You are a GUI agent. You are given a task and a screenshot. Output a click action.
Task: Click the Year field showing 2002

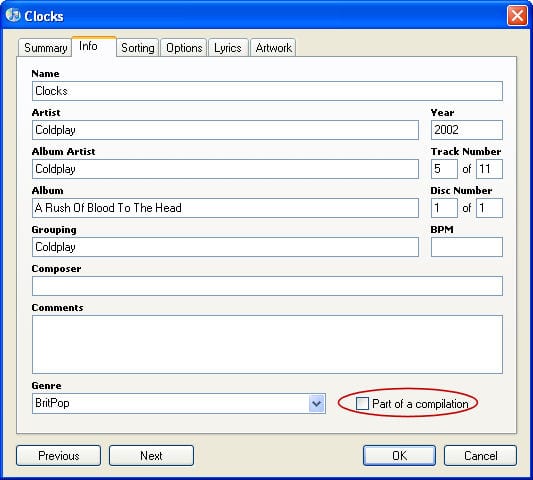[467, 130]
